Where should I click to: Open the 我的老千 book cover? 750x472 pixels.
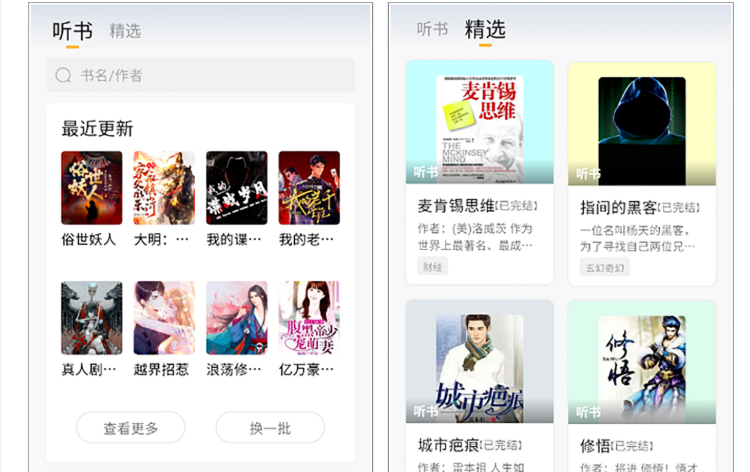pyautogui.click(x=309, y=187)
